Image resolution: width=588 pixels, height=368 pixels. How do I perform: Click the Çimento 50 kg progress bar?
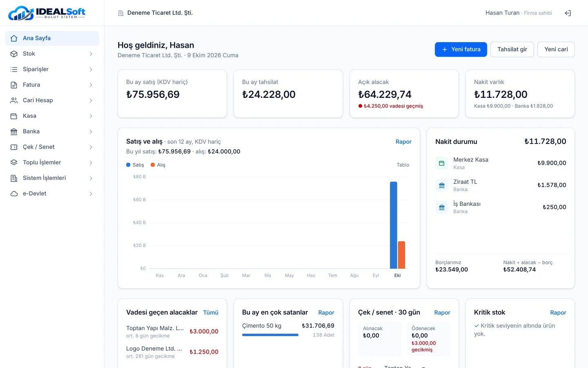pos(270,335)
